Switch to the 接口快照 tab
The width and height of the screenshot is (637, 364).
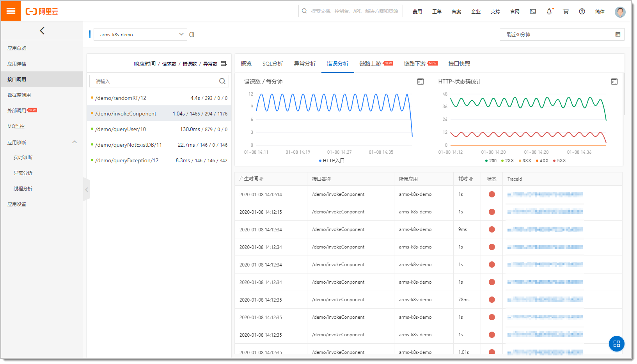(x=459, y=64)
